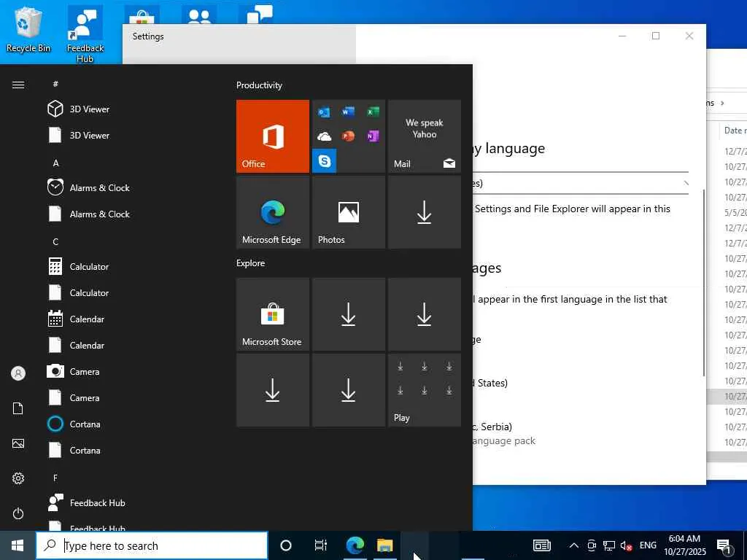
Task: Open the Feedback Hub desktop shortcut
Action: tap(85, 34)
